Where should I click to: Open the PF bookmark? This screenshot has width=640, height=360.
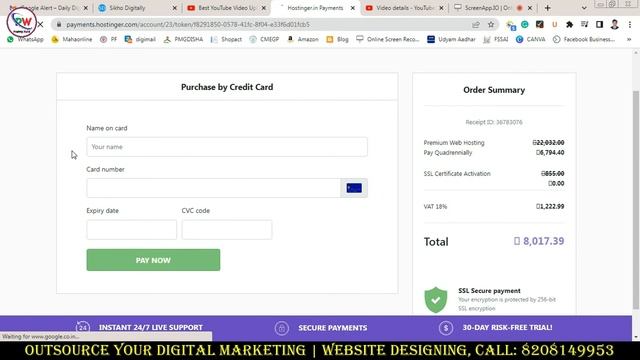(109, 39)
